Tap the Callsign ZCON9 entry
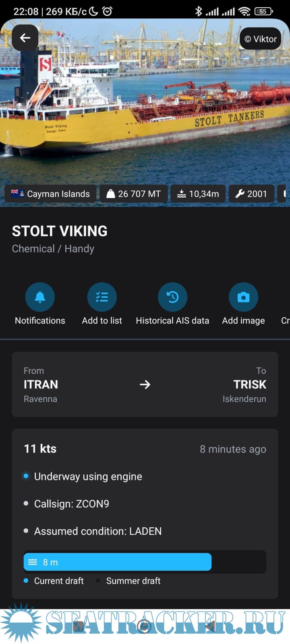Screen dimensions: 290x644 coord(71,504)
